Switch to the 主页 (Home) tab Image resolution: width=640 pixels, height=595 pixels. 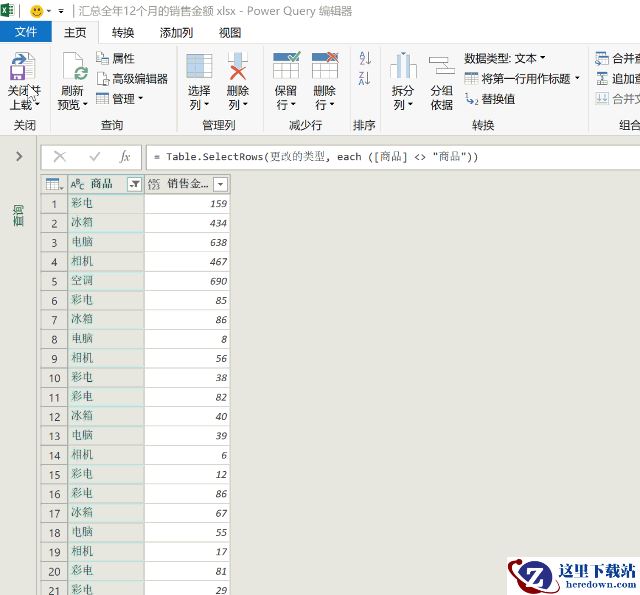tap(75, 32)
